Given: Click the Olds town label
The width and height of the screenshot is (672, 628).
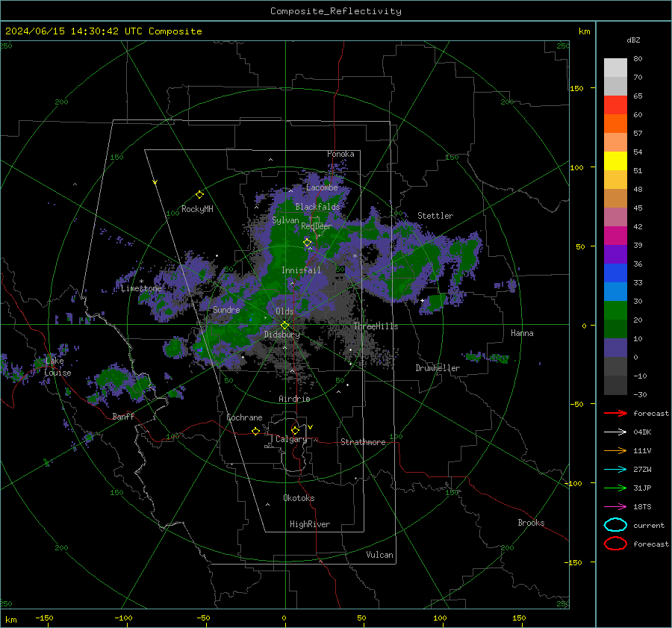Looking at the screenshot, I should click(284, 311).
